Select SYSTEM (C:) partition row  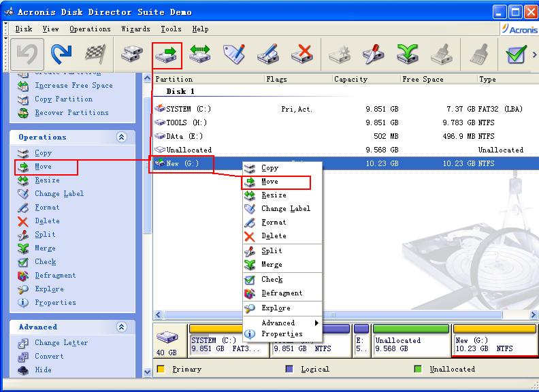click(x=345, y=109)
